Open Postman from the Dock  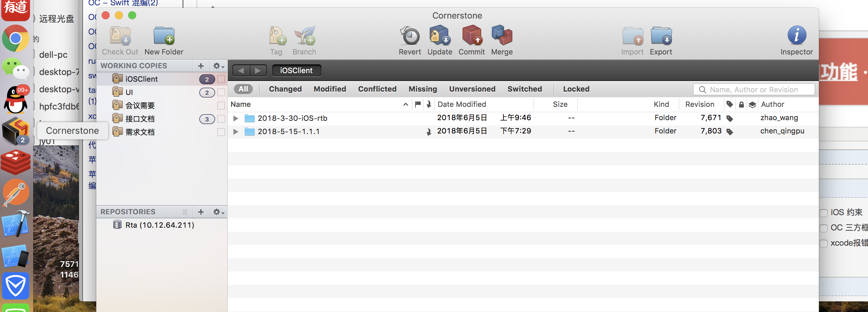(16, 193)
